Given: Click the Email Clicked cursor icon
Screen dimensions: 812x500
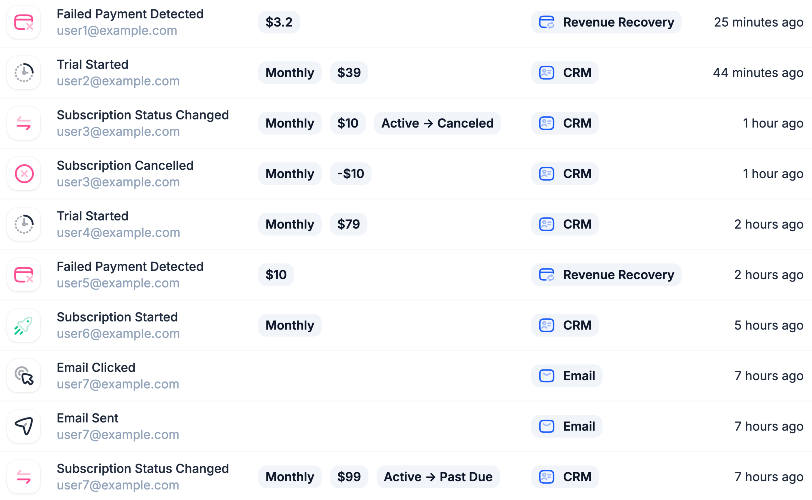Looking at the screenshot, I should coord(24,376).
